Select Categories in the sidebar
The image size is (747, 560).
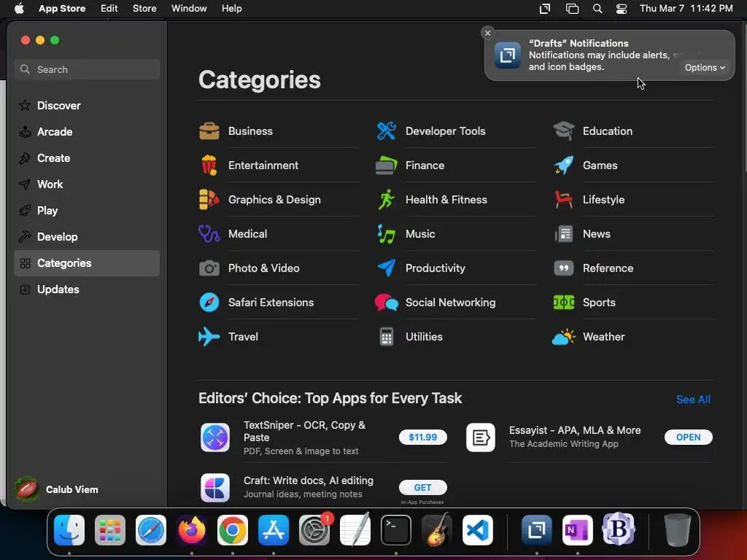(x=87, y=262)
